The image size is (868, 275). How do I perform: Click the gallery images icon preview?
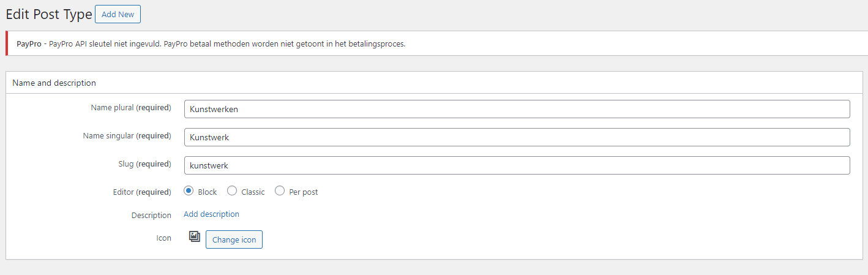coord(195,236)
